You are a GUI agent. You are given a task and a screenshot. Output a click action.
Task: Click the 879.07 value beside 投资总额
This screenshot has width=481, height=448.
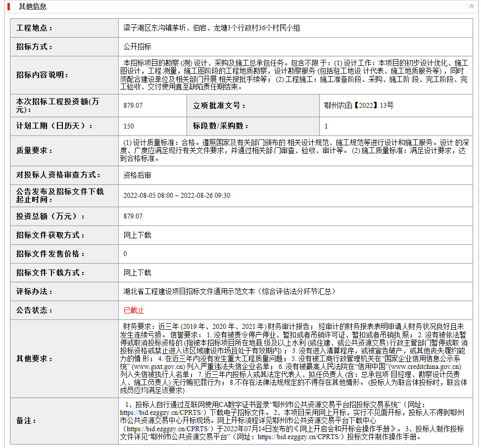pos(133,217)
